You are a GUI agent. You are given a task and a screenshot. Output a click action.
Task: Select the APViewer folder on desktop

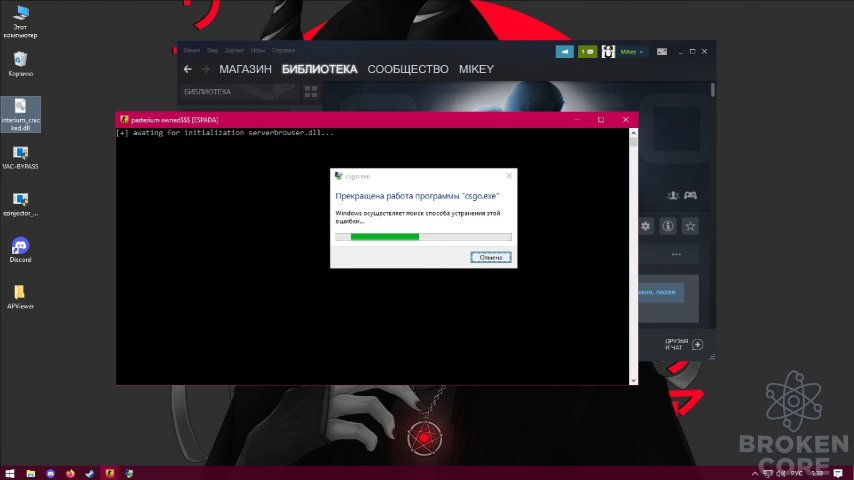point(20,297)
